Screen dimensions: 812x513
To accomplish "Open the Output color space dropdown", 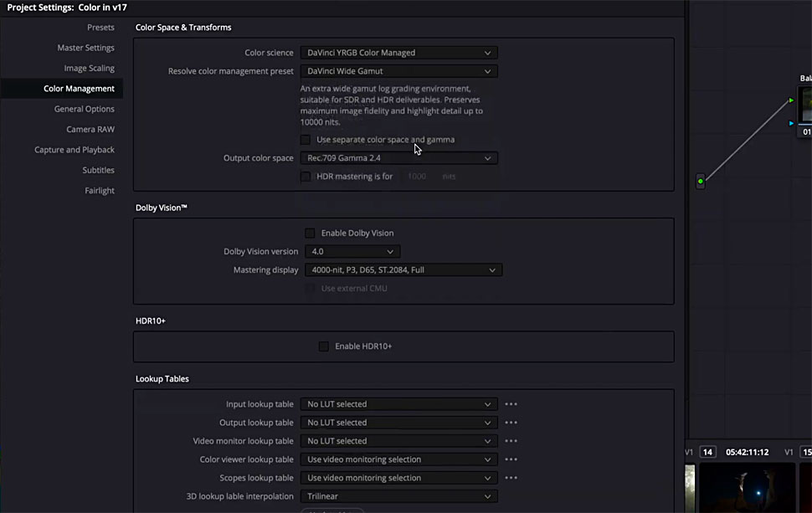I will coord(398,158).
